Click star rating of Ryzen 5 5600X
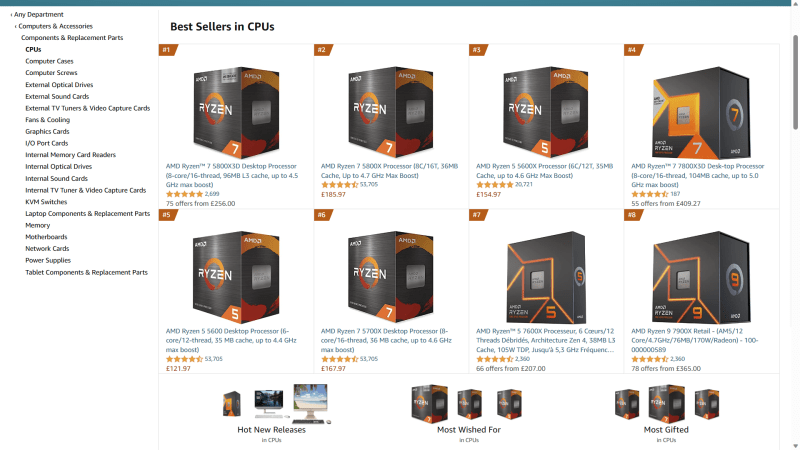Screen dimensions: 800x450 tap(494, 185)
